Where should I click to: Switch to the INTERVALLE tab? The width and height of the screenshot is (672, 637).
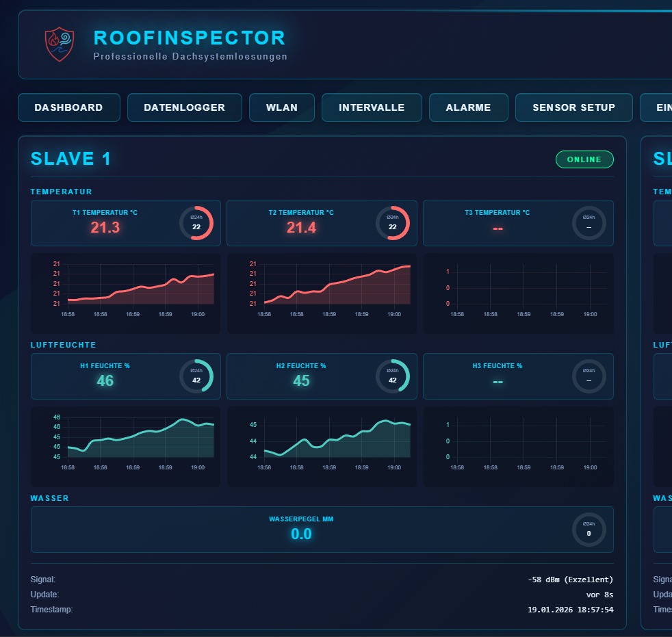pos(372,107)
